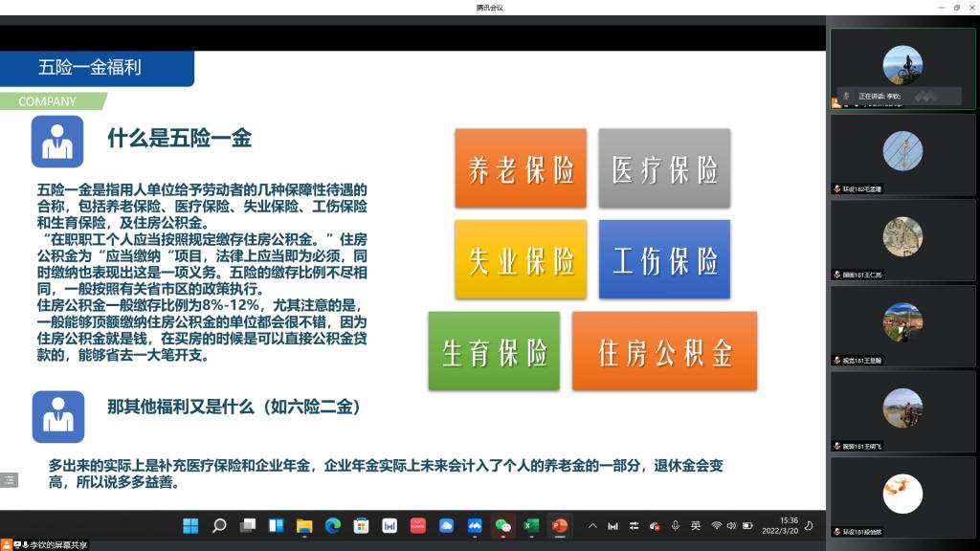
Task: Toggle the microphone icon in system tray
Action: 676,525
